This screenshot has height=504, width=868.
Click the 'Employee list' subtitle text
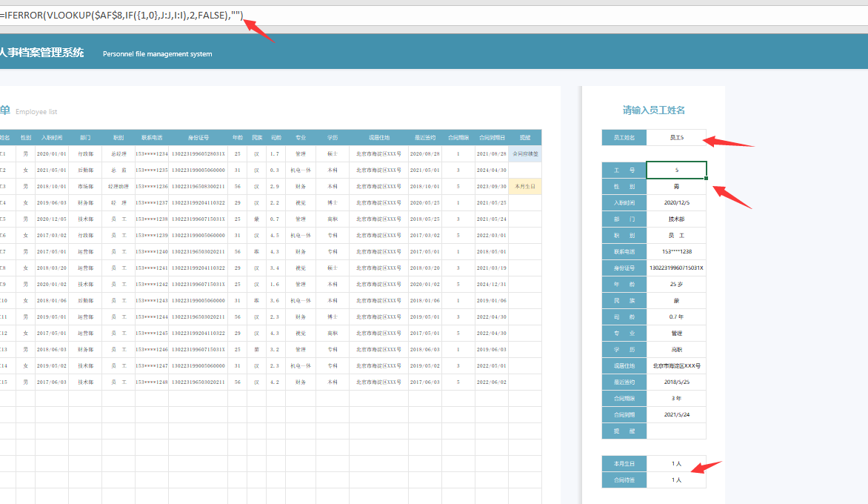click(36, 112)
